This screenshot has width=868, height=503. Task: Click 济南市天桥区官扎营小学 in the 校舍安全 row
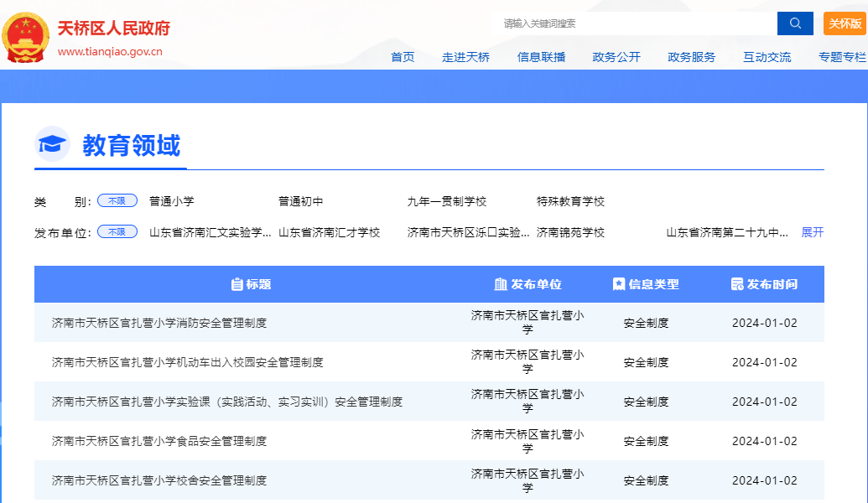(528, 480)
